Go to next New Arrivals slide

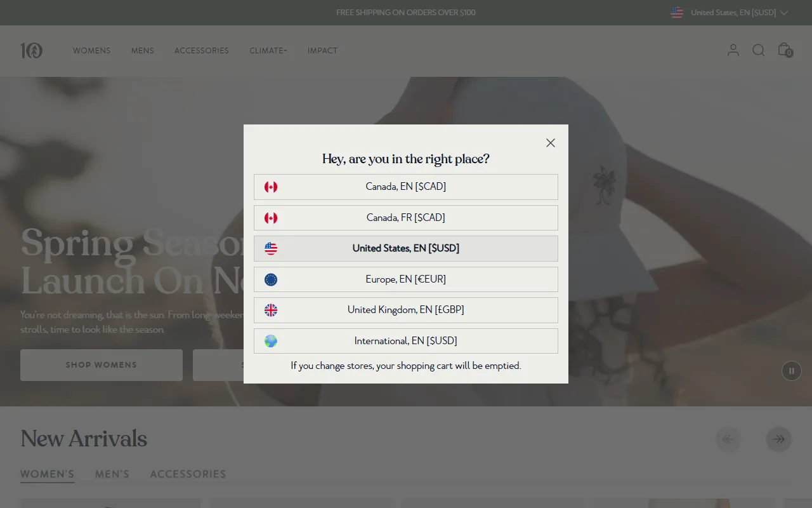779,439
